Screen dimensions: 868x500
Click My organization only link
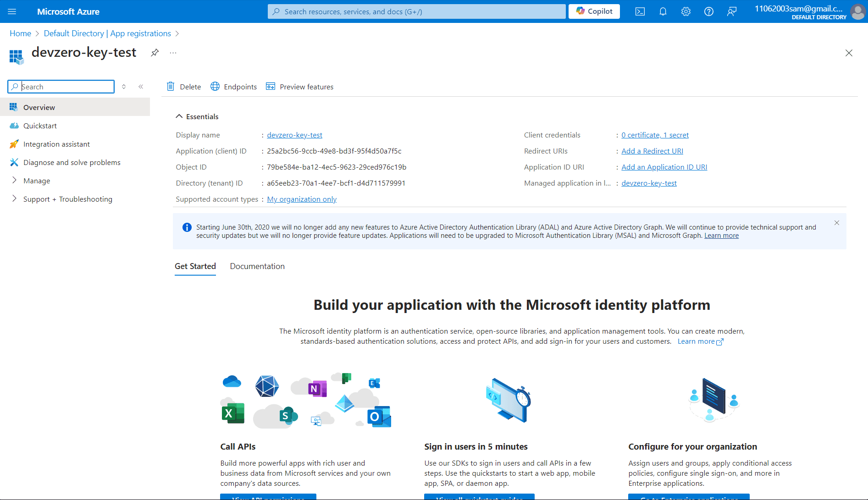pyautogui.click(x=302, y=199)
